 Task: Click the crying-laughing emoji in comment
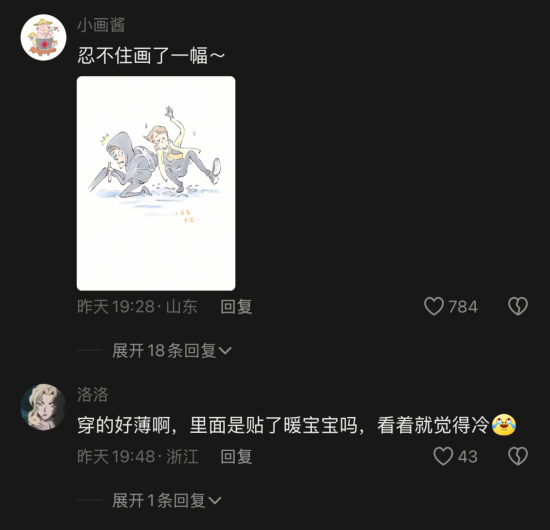[504, 425]
